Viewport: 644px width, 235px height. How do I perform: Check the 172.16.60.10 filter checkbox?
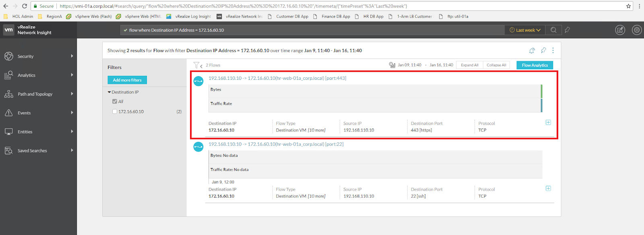pyautogui.click(x=115, y=112)
